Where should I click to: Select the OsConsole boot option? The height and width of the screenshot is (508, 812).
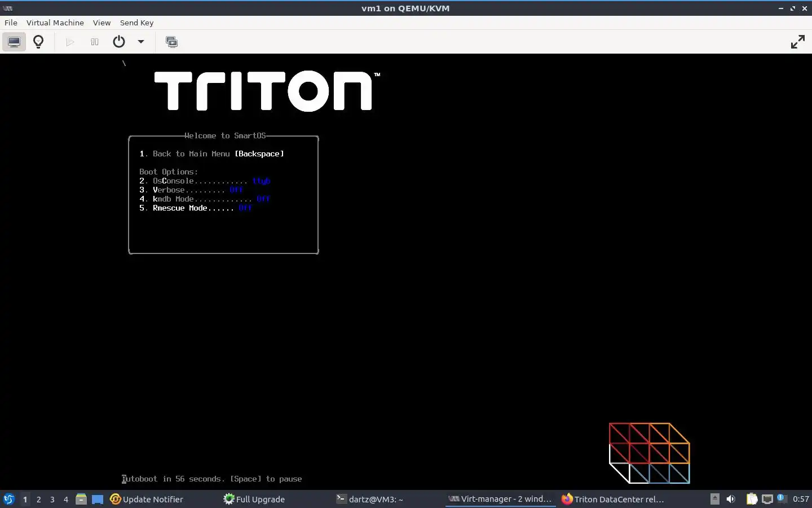pyautogui.click(x=205, y=181)
